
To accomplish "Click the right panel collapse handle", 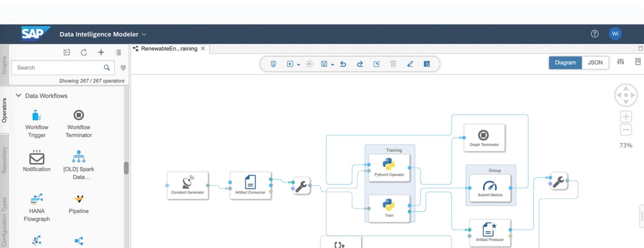I will pos(641,216).
